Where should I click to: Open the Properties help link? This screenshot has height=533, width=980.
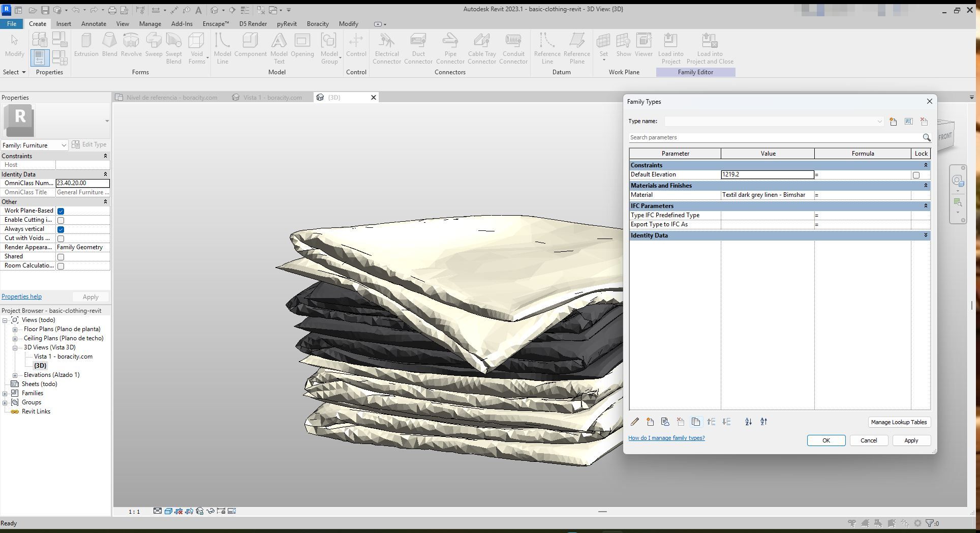click(x=21, y=297)
